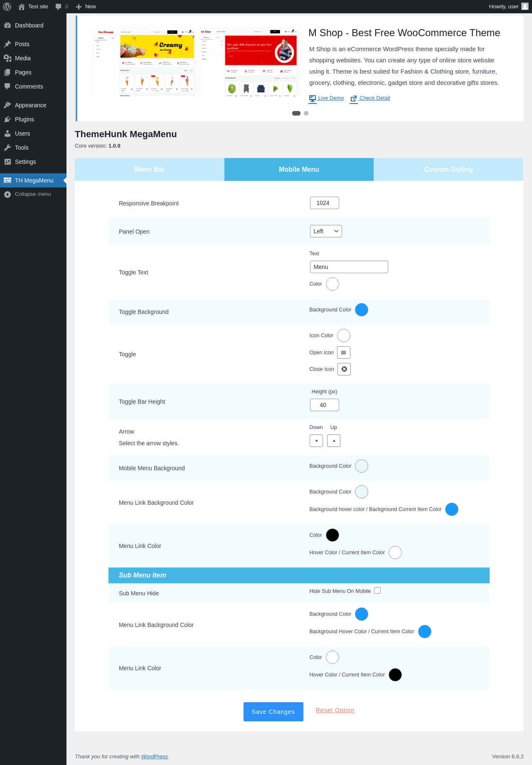Click the Collapse menu button

click(x=33, y=194)
